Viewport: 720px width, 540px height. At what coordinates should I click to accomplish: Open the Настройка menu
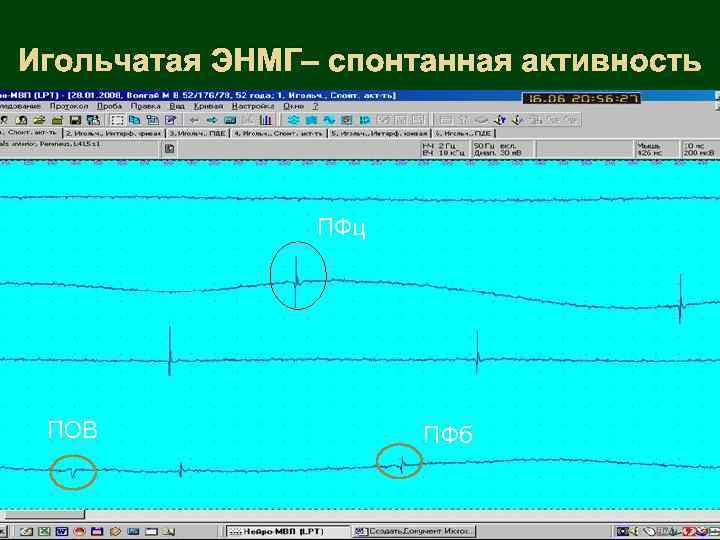pos(253,106)
